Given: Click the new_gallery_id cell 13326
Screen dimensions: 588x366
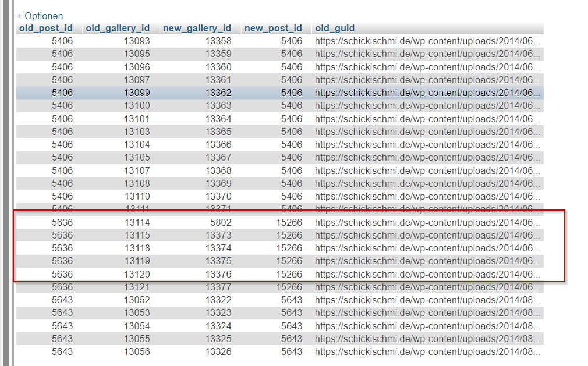Looking at the screenshot, I should pyautogui.click(x=218, y=351).
